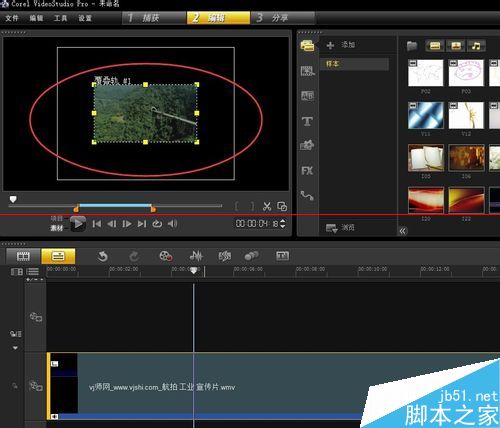Switch to step 2 编辑 tab

pyautogui.click(x=218, y=18)
